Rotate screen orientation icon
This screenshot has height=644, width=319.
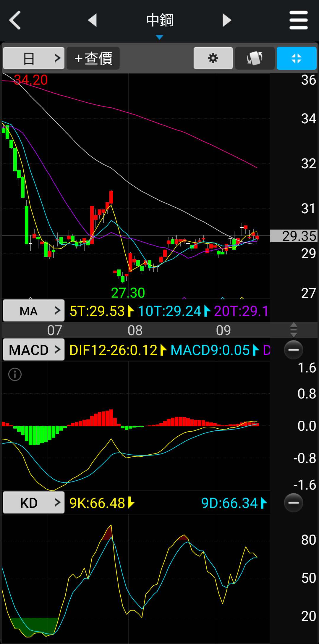click(255, 58)
